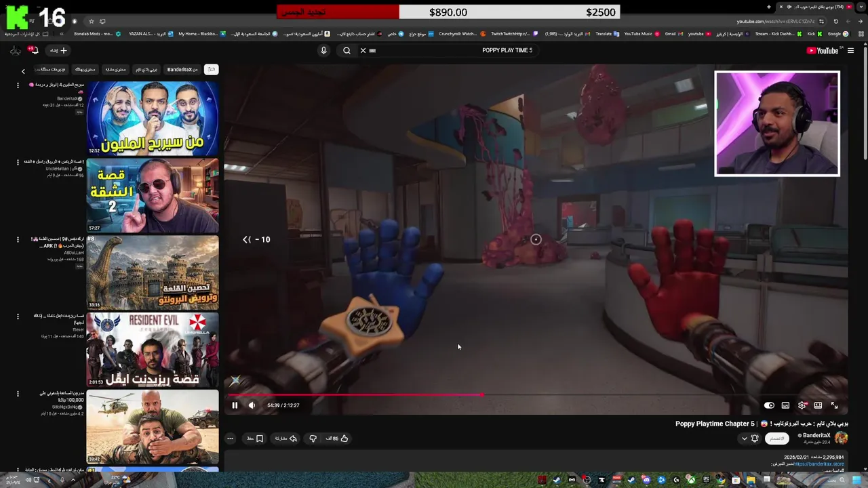Open the helicopter 100,000 video thumbnail
Image resolution: width=868 pixels, height=488 pixels.
153,426
